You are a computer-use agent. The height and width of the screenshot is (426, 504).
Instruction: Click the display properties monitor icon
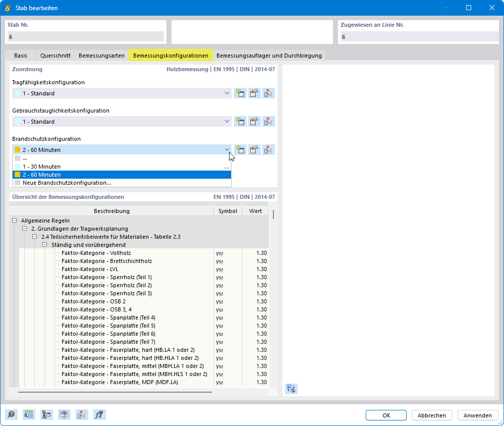[64, 415]
